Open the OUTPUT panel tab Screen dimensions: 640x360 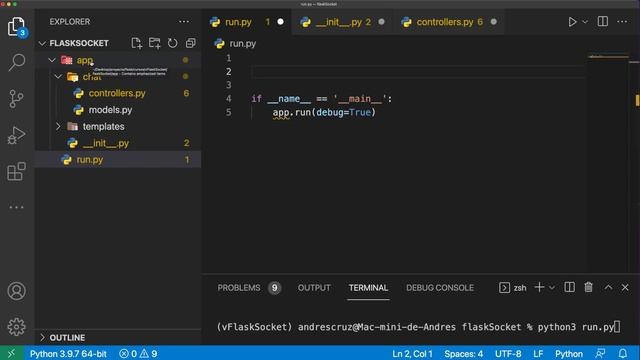pyautogui.click(x=314, y=288)
